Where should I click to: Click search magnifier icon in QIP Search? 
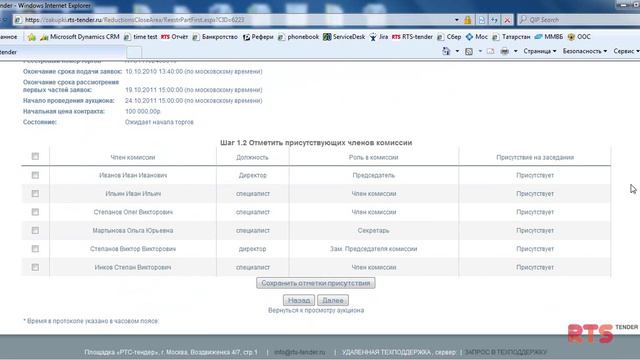(x=523, y=20)
